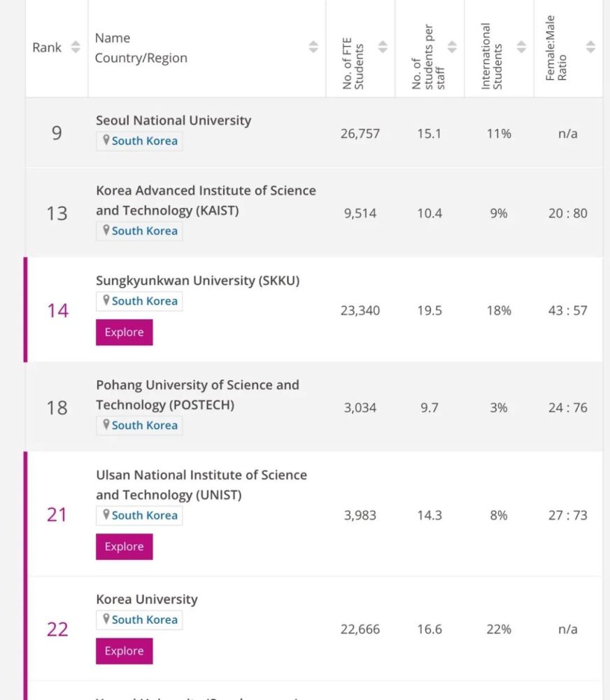Viewport: 610px width, 700px height.
Task: Open the KAIST university name link
Action: 206,200
